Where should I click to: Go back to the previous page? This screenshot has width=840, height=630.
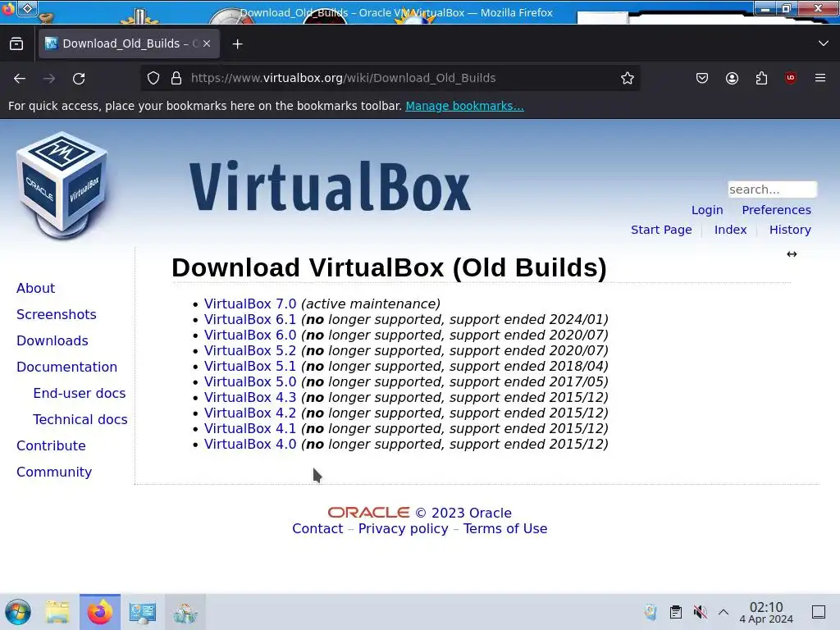pos(20,78)
